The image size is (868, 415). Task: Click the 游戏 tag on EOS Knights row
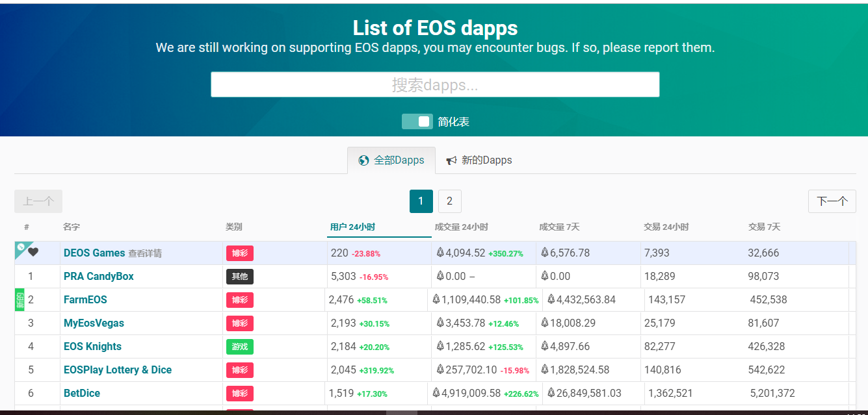tap(240, 347)
